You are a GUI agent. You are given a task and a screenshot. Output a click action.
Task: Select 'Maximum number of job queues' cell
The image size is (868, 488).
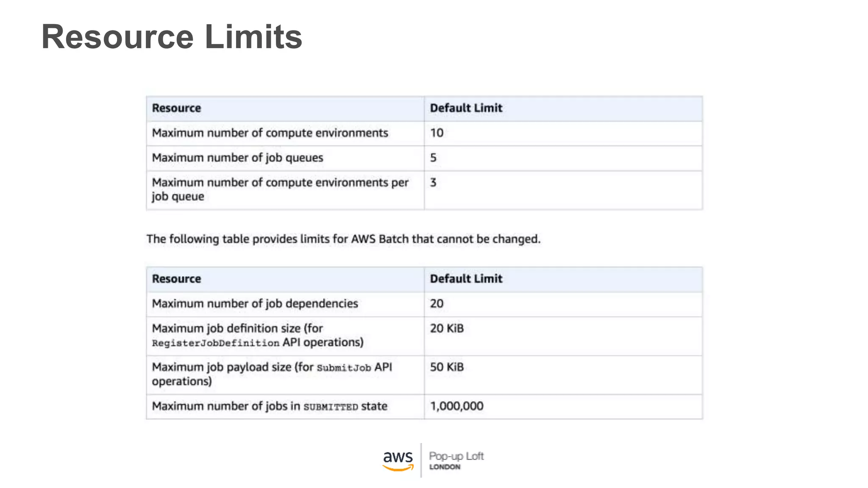(x=285, y=158)
